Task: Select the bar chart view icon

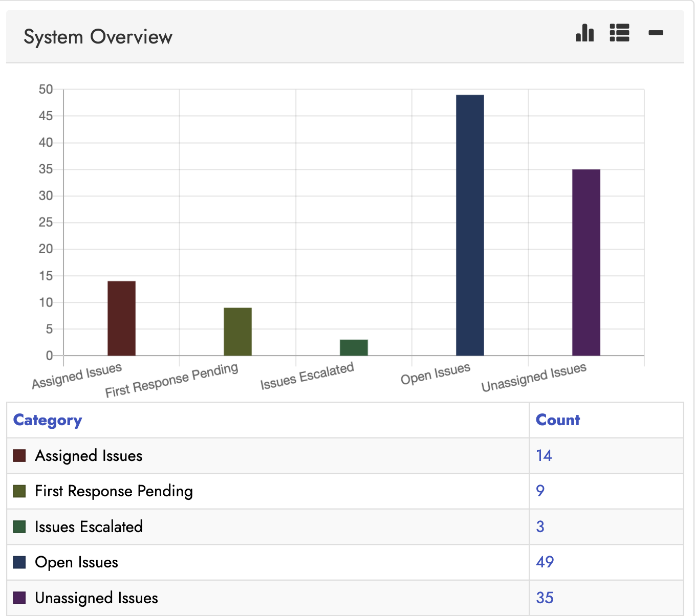Action: pos(584,33)
